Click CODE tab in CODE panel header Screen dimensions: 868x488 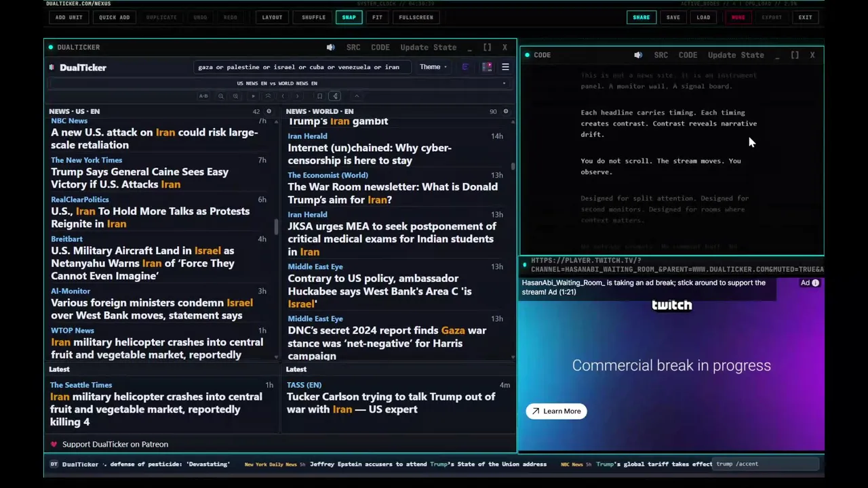[x=688, y=55]
